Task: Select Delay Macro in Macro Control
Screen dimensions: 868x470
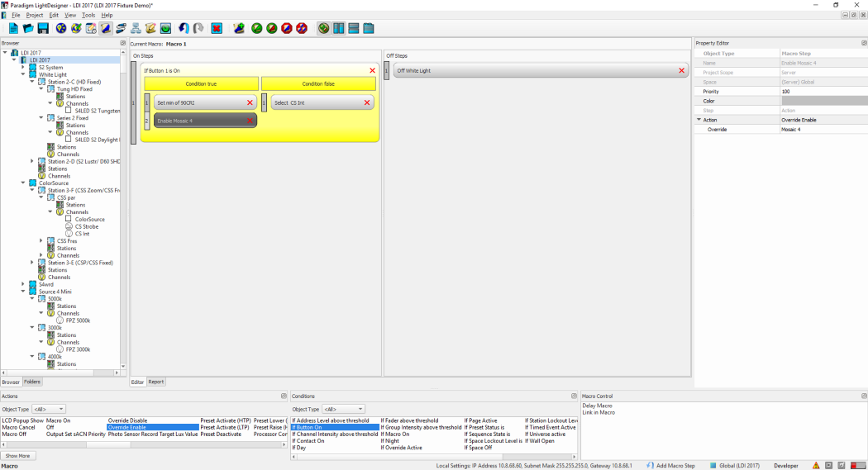Action: pyautogui.click(x=596, y=406)
